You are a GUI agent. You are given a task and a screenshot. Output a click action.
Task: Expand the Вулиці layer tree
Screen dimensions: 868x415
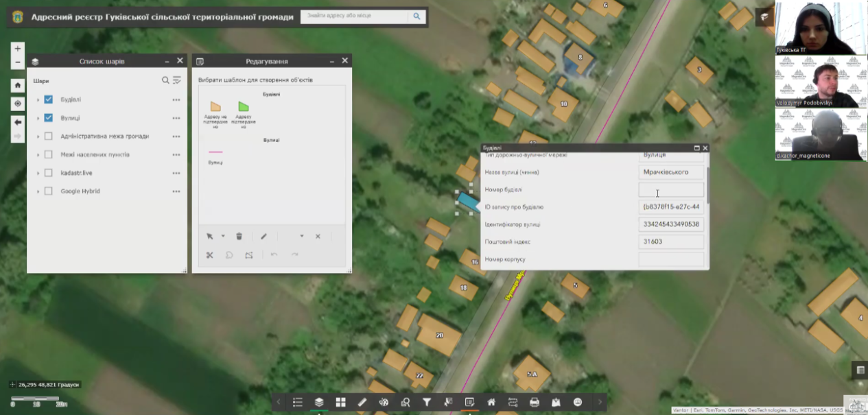(38, 118)
